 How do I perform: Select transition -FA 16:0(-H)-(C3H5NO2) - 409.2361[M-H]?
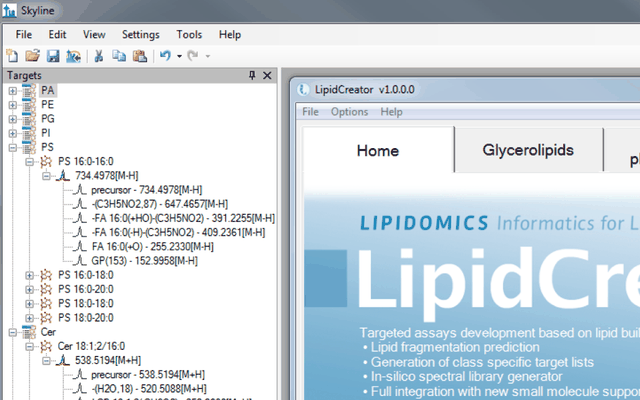pos(178,233)
